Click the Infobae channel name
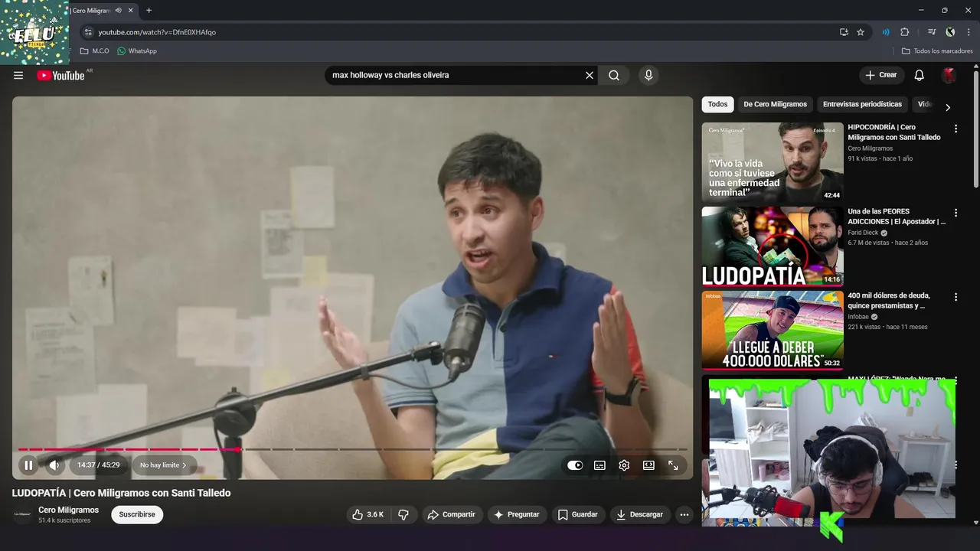 [x=858, y=317]
